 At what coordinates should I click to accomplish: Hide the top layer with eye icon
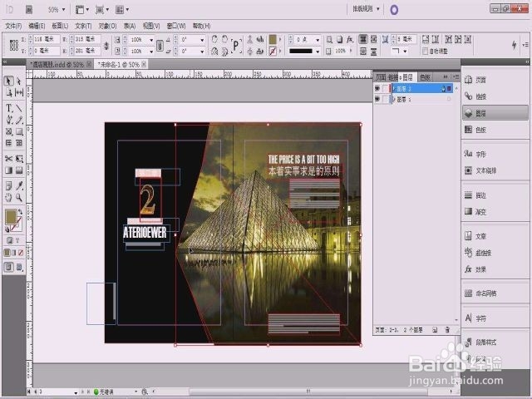tap(377, 89)
